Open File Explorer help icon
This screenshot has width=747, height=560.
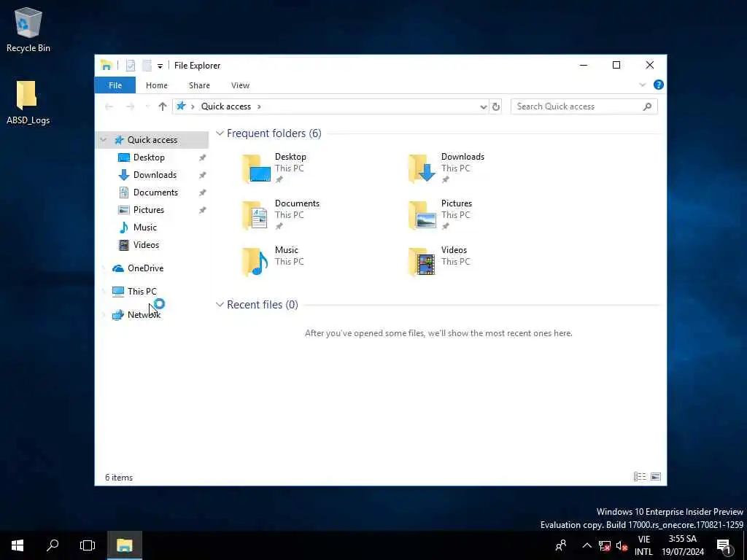click(659, 85)
